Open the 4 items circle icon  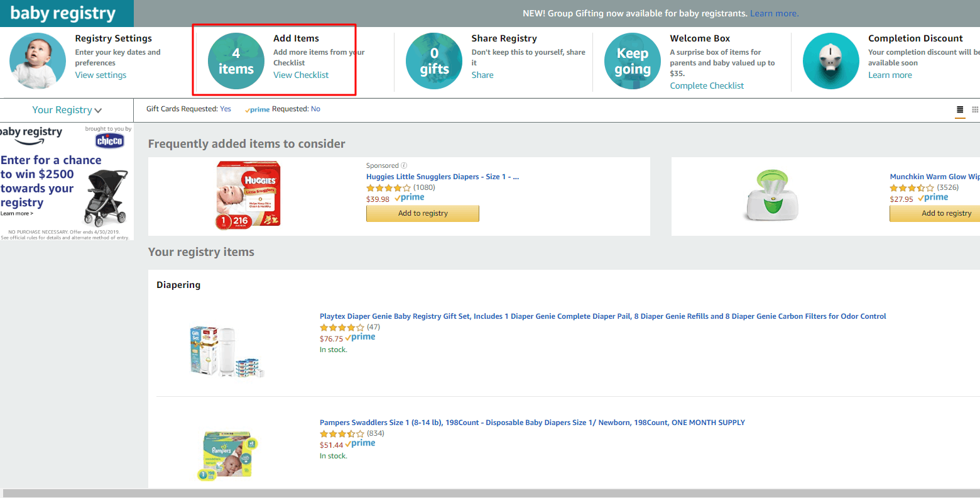pyautogui.click(x=236, y=61)
